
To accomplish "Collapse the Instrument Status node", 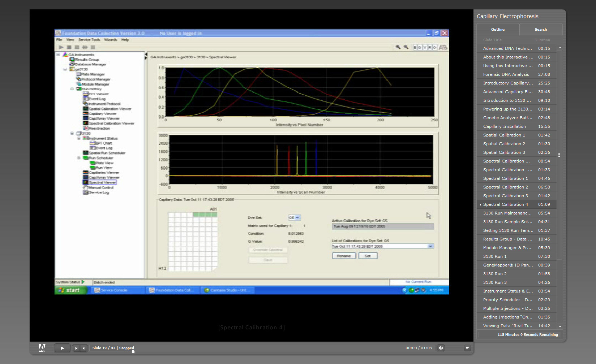I will (x=79, y=138).
